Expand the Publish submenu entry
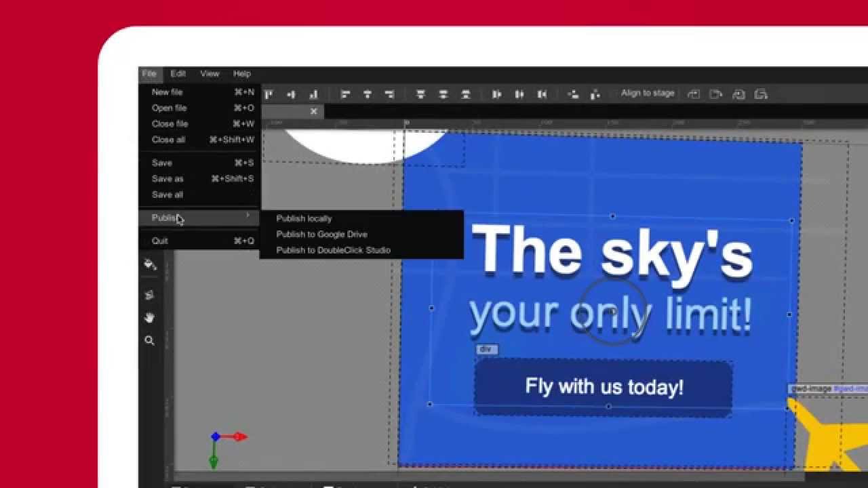The width and height of the screenshot is (868, 488). pos(199,218)
